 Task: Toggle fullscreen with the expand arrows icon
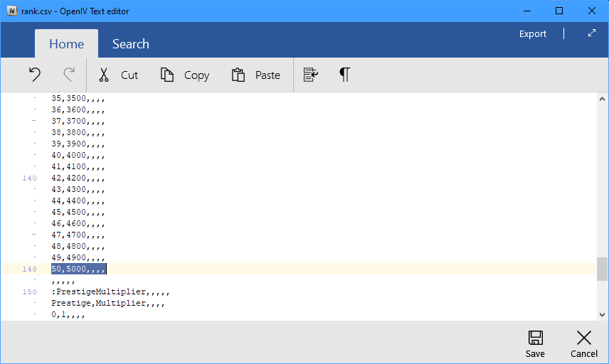coord(591,33)
